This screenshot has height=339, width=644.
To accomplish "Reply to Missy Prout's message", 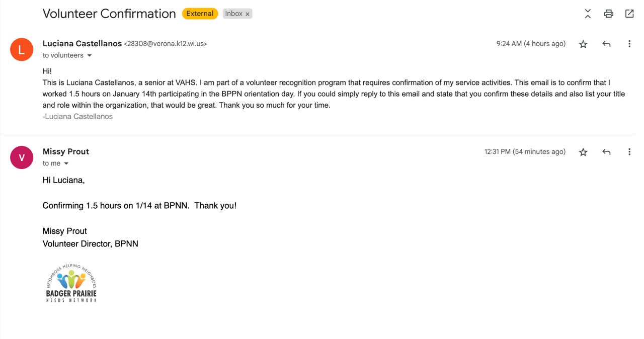I will point(606,152).
